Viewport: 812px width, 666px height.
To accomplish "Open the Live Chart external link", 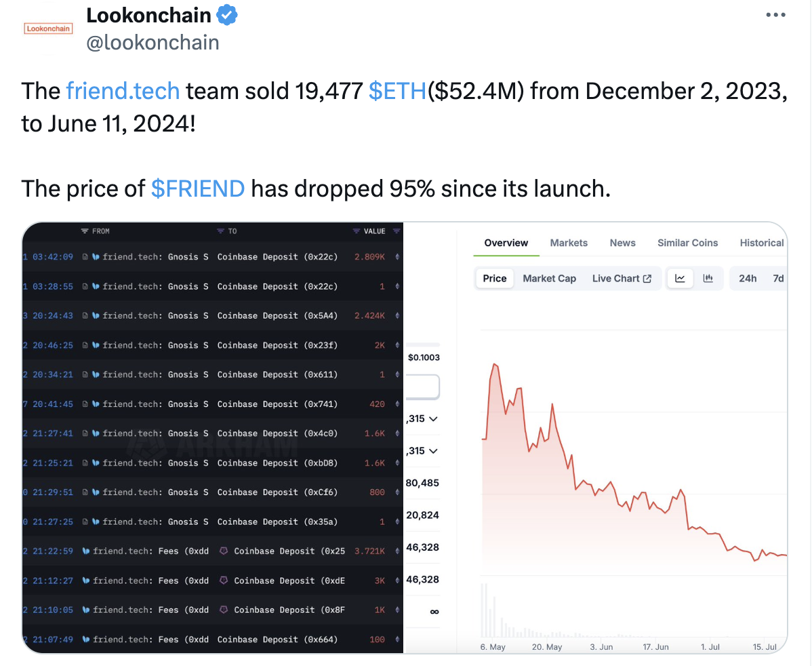I will 622,278.
